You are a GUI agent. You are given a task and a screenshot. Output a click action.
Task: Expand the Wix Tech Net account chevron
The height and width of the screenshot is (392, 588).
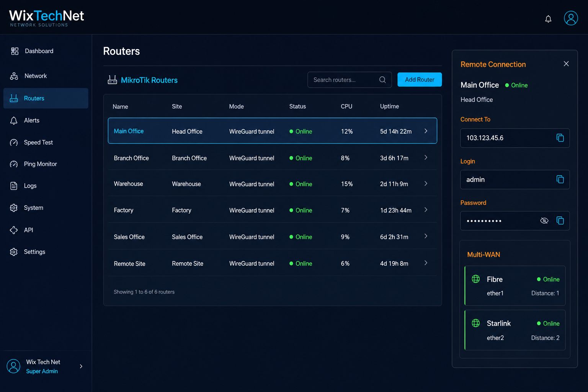[x=81, y=366]
